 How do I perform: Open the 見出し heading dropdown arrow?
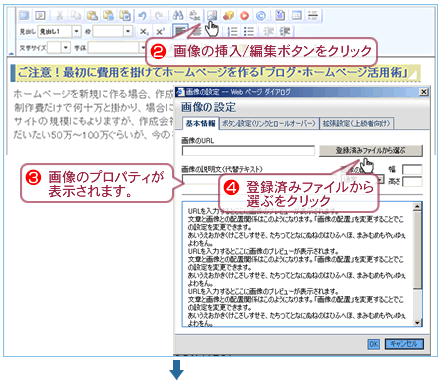77,31
